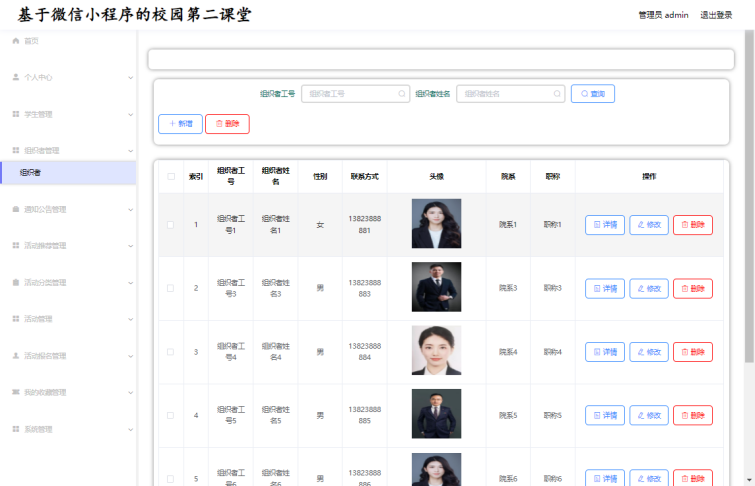Click the page vertical scrollbar
The width and height of the screenshot is (755, 486).
point(749,200)
